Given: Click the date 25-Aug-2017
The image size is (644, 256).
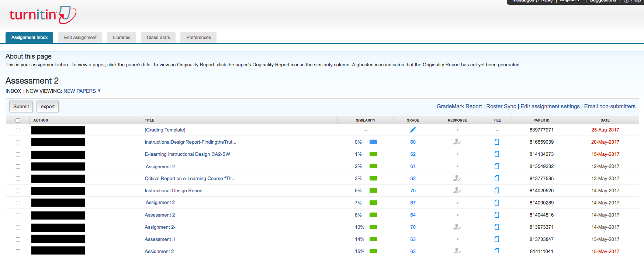Looking at the screenshot, I should pyautogui.click(x=605, y=130).
